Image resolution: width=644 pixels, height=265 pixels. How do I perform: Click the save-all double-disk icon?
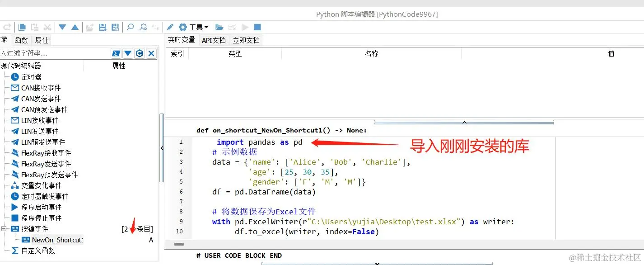tap(115, 27)
